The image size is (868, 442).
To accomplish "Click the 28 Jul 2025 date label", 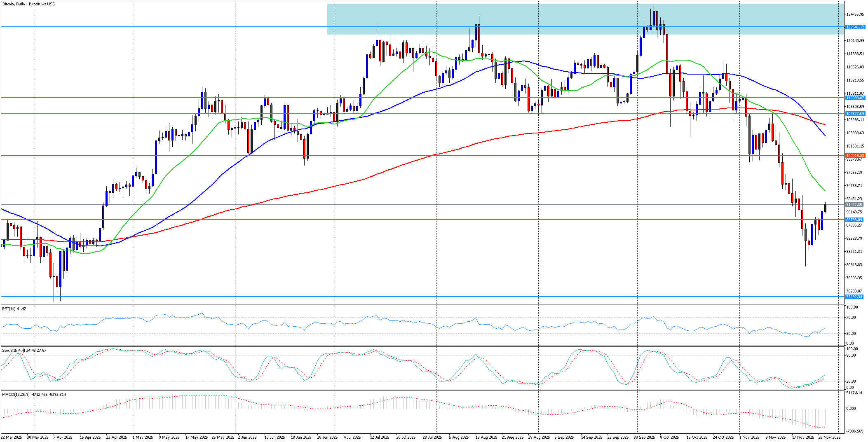I will click(432, 437).
